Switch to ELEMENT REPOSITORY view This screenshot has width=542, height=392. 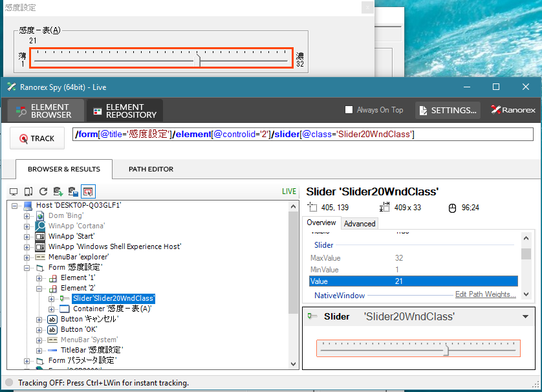click(124, 111)
